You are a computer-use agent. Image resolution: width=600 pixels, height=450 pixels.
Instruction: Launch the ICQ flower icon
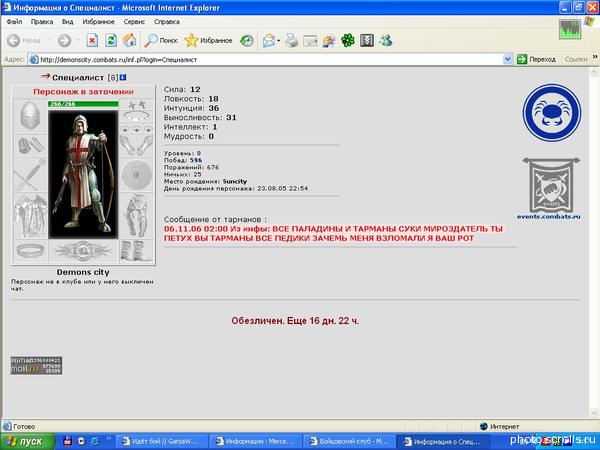348,40
